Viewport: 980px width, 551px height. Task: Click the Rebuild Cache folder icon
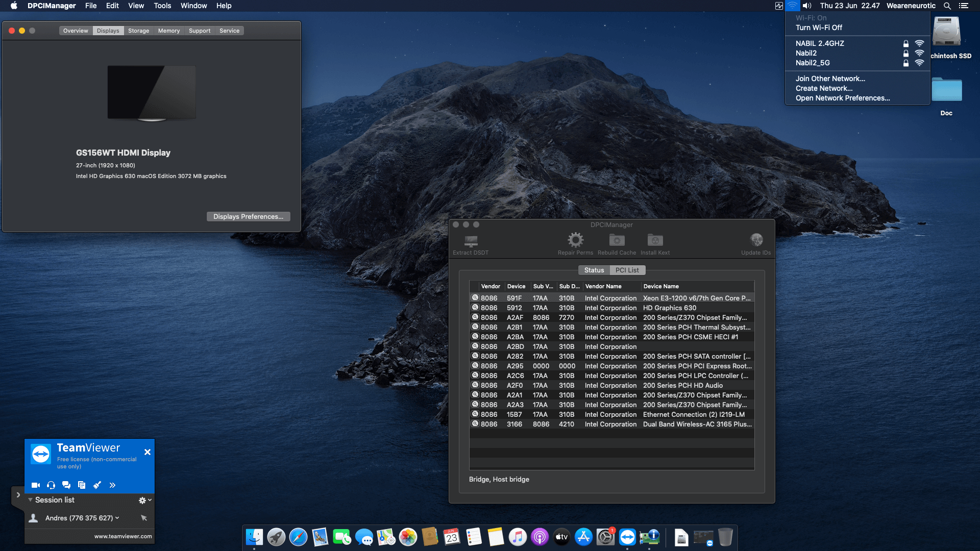tap(617, 240)
